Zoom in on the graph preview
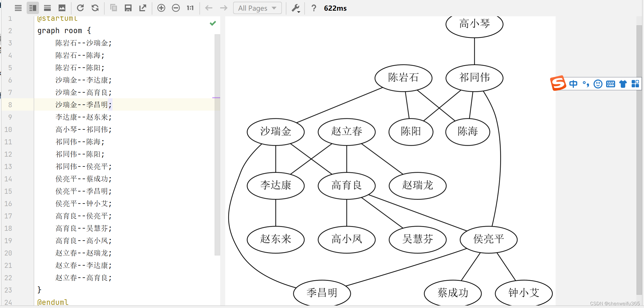The image size is (644, 308). pyautogui.click(x=161, y=8)
